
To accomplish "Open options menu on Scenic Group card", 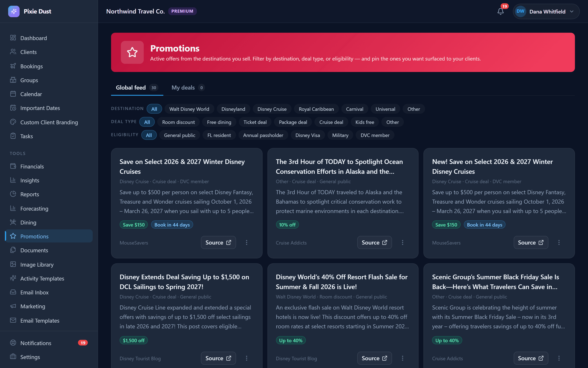I will 559,358.
